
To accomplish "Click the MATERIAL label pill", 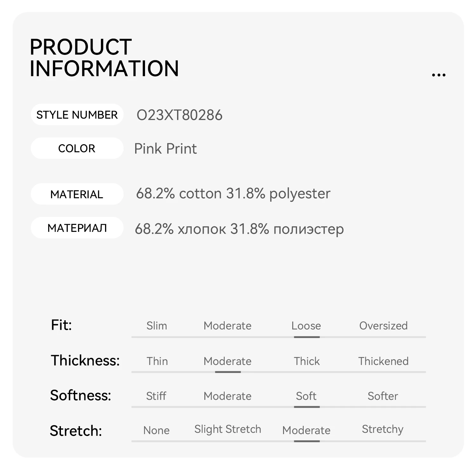I will (x=77, y=194).
